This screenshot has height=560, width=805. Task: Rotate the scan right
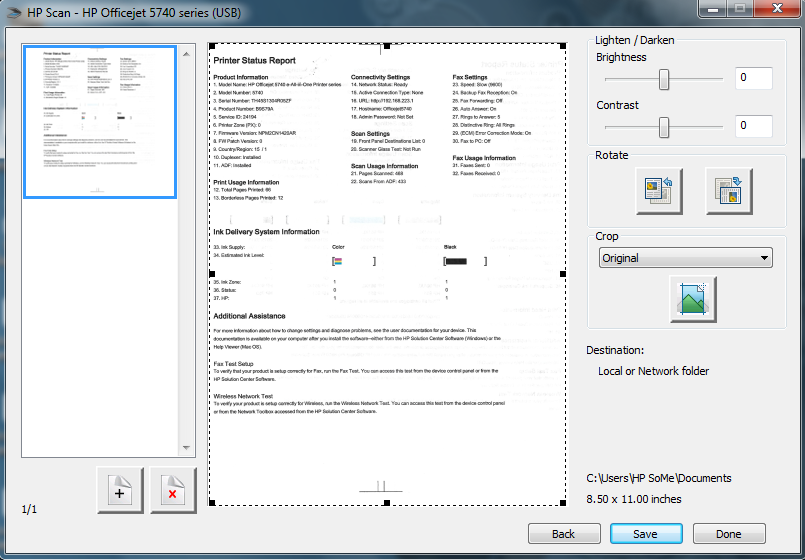click(729, 191)
